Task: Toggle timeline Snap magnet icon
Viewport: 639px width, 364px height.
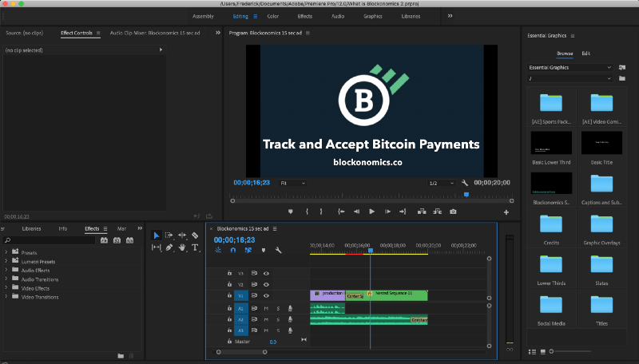Action: click(233, 250)
